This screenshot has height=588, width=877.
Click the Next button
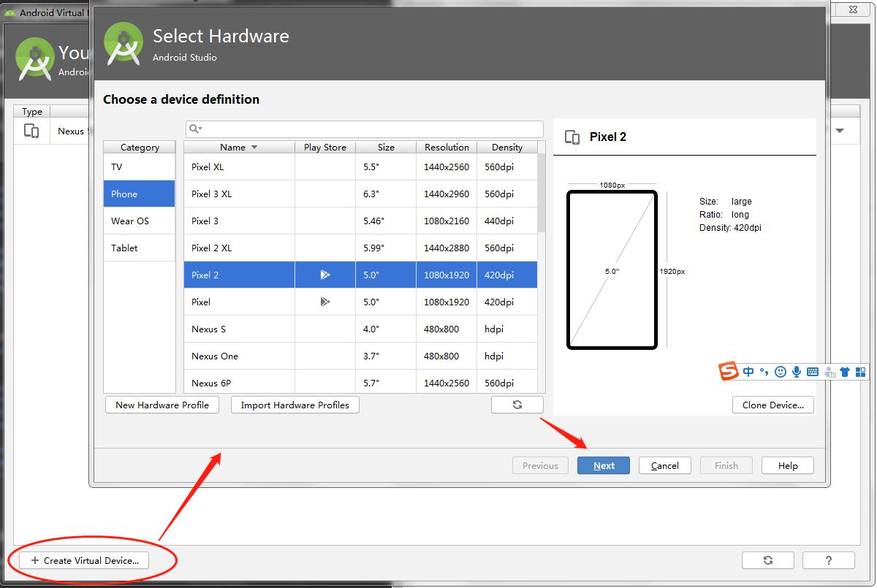[x=603, y=465]
